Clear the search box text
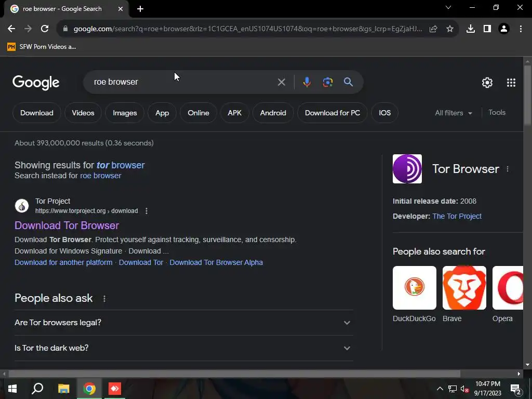 coord(281,82)
